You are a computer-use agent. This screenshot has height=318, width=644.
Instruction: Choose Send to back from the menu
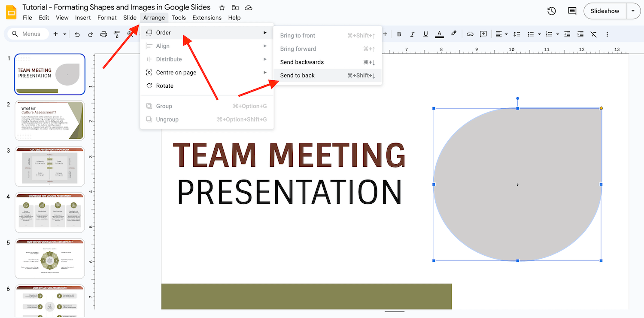(297, 75)
